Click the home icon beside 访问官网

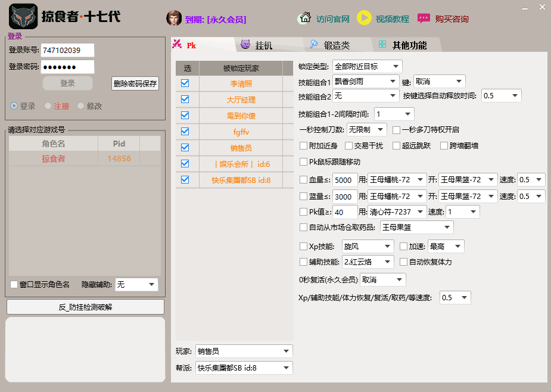[304, 18]
